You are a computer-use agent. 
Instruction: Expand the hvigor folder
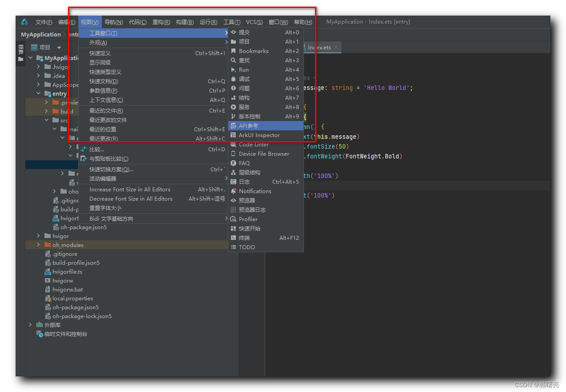pyautogui.click(x=38, y=236)
